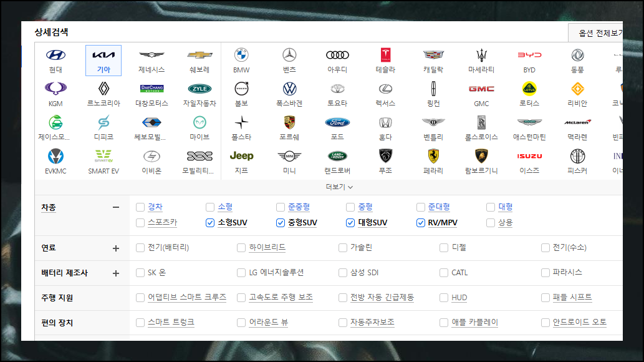Tick the LG 에너지솔루션 battery checkbox

click(x=241, y=273)
